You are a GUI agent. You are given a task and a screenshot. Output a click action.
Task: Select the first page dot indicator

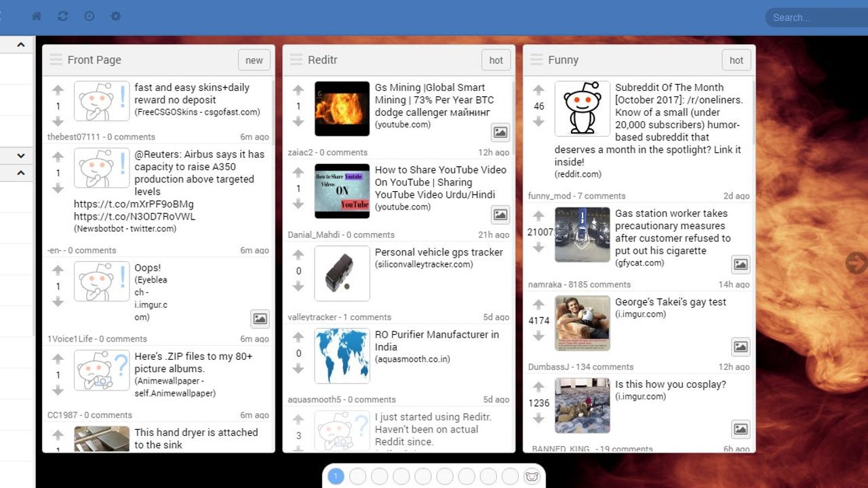tap(336, 476)
